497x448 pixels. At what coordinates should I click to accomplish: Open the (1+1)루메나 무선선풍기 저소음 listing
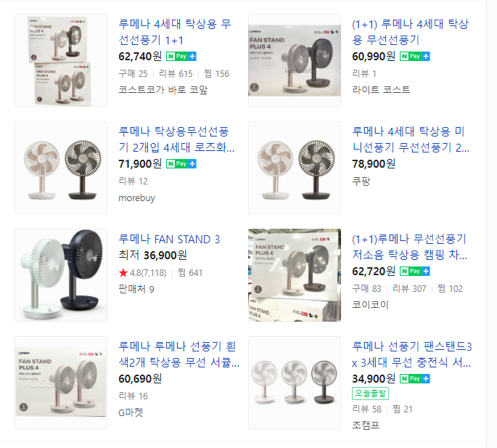pyautogui.click(x=409, y=247)
